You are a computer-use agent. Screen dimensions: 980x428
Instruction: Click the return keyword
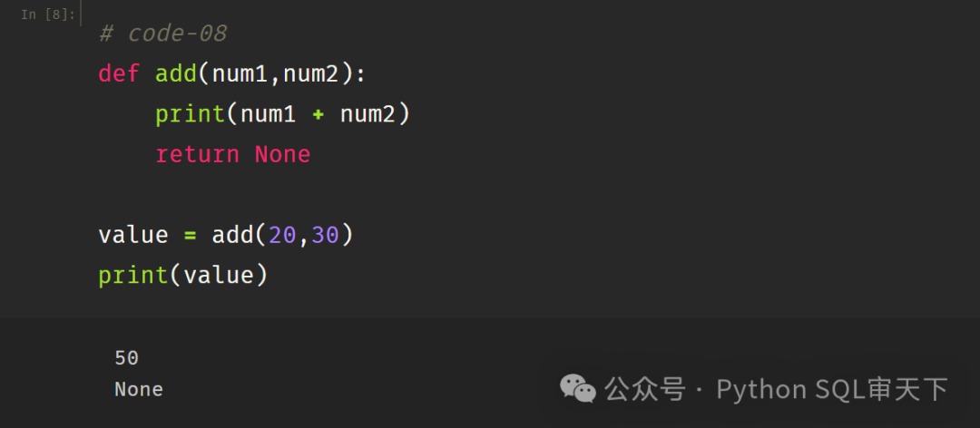[198, 154]
